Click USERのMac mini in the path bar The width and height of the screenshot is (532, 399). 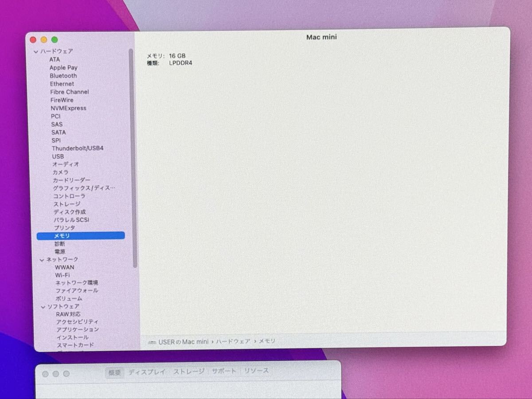[x=184, y=342]
